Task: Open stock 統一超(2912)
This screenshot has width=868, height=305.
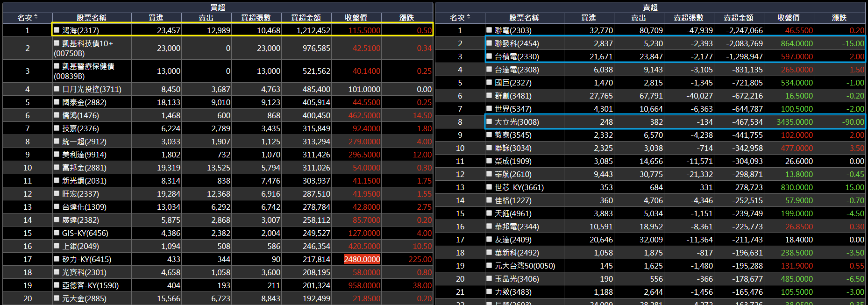Action: [84, 142]
